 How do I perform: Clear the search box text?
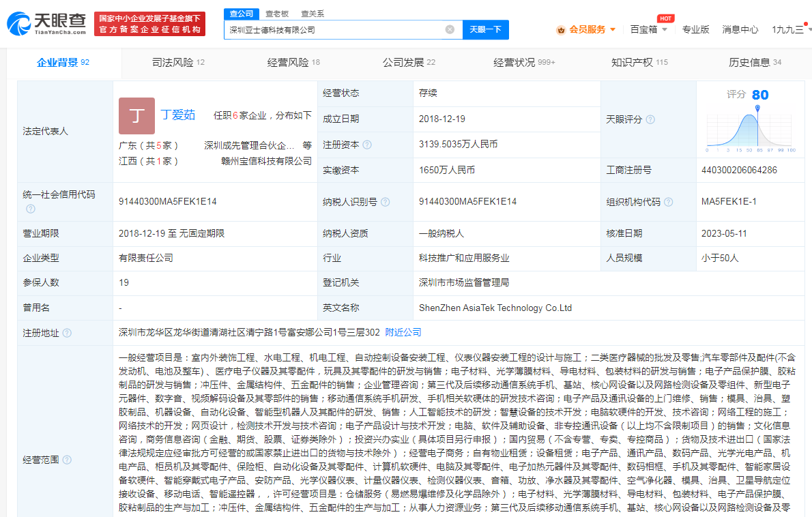[x=450, y=29]
